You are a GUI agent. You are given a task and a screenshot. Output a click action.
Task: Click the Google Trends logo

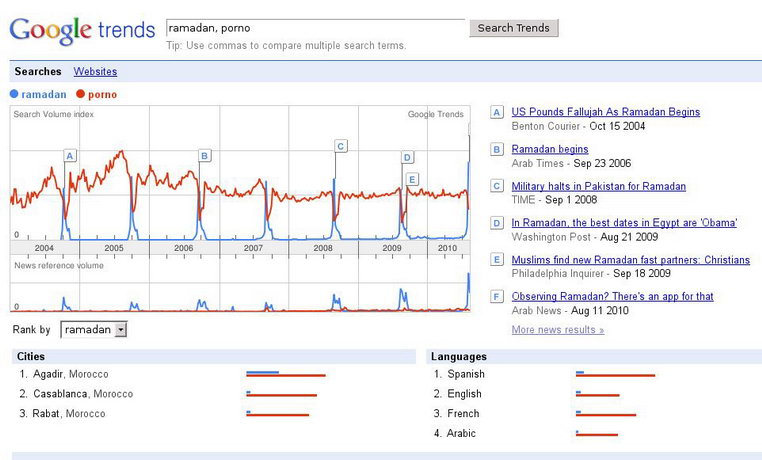82,31
